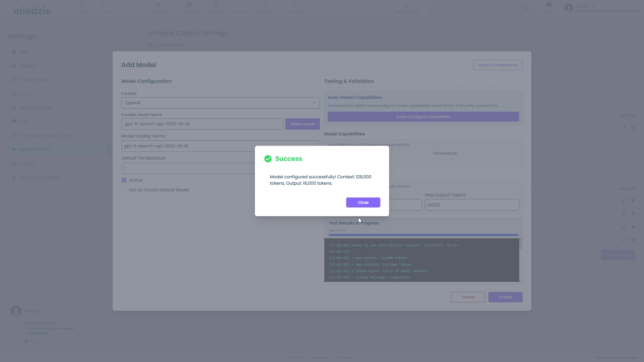Click the Select Model button
This screenshot has height=362, width=644.
tap(303, 124)
